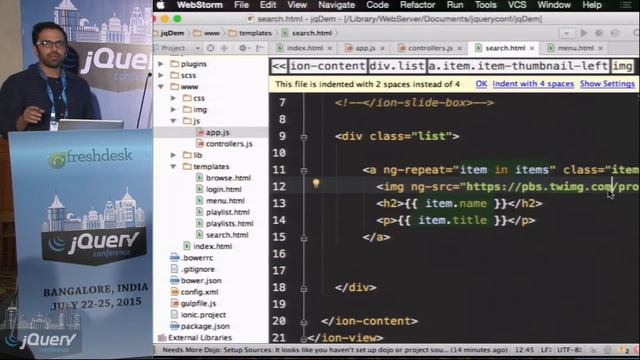
Task: Click OK in the indentation notification
Action: (481, 84)
